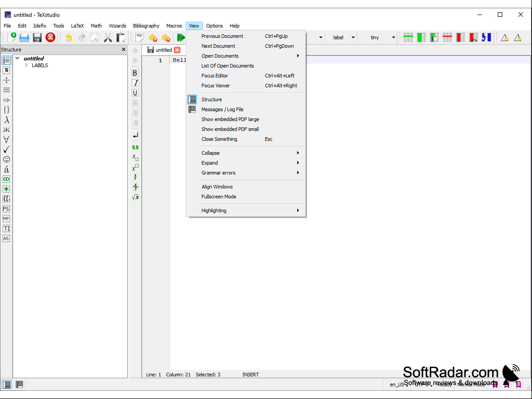This screenshot has height=399, width=532.
Task: Open the TI (TikZ) commands panel
Action: point(6,228)
